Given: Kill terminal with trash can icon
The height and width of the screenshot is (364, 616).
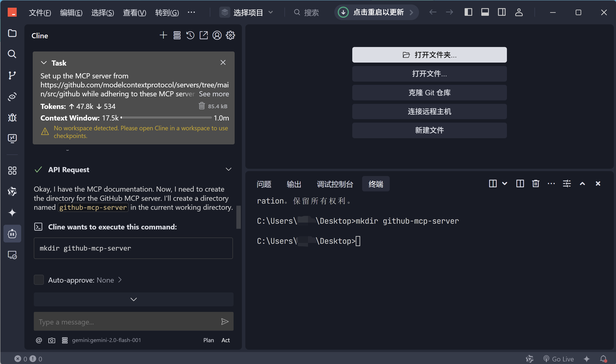Looking at the screenshot, I should click(535, 184).
